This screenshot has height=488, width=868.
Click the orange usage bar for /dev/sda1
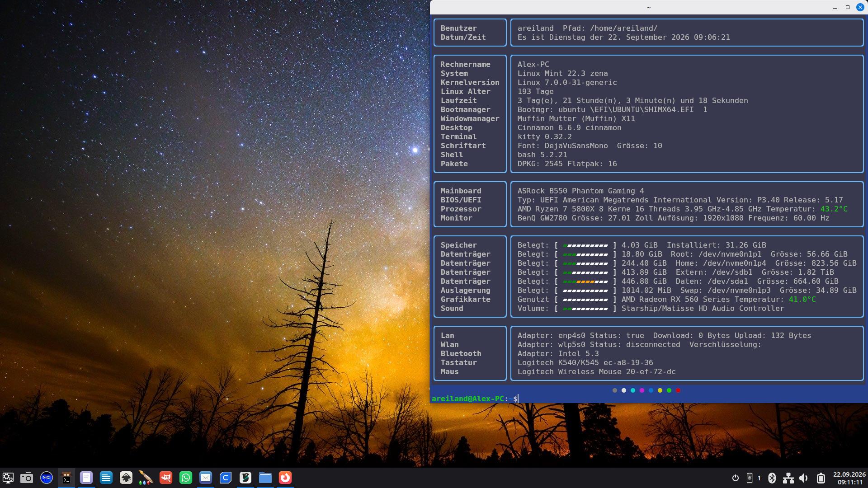click(585, 282)
